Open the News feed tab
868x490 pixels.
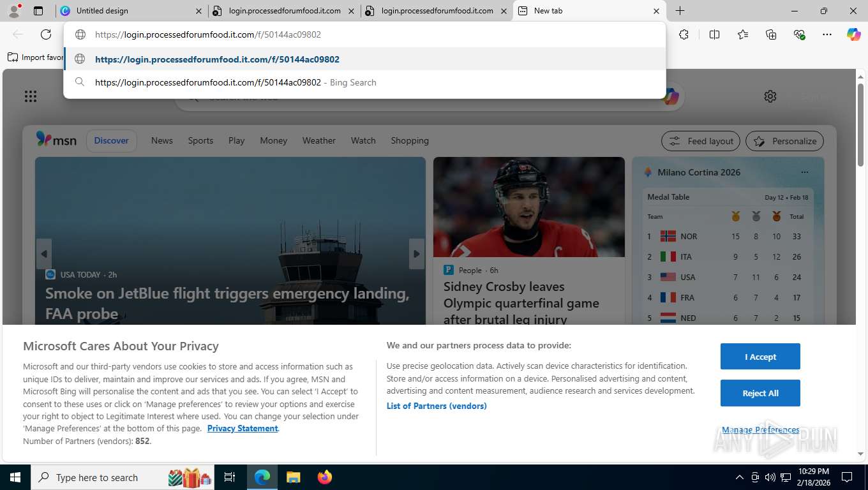162,140
